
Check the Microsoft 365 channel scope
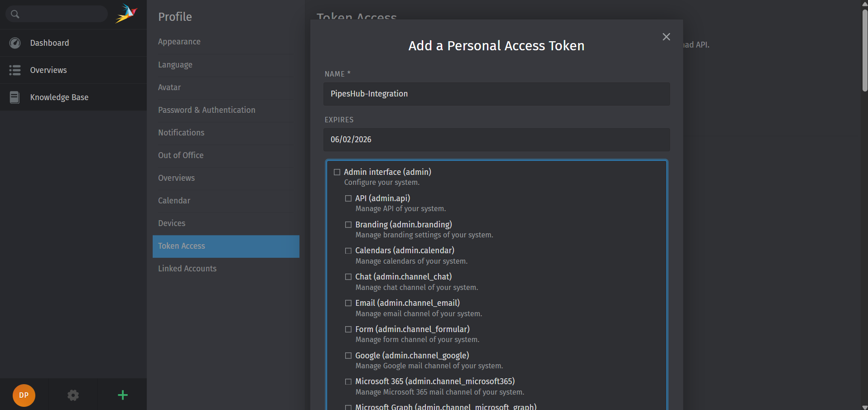[x=348, y=381]
